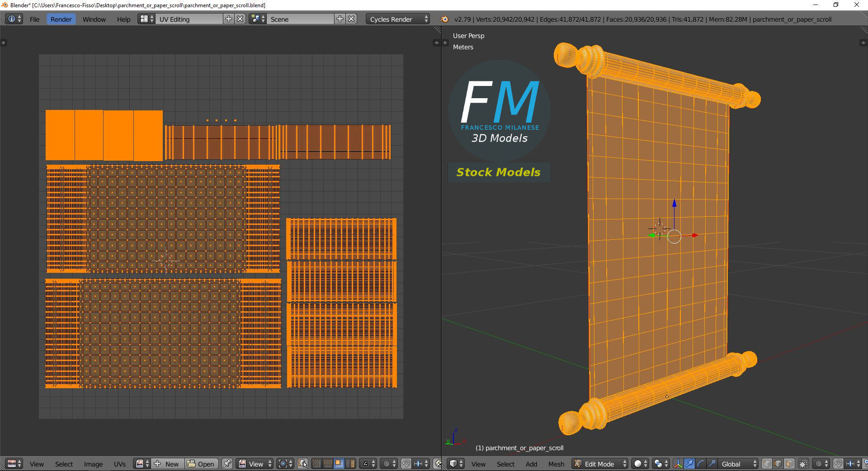This screenshot has height=471, width=868.
Task: Open the UV pivot point selector
Action: tap(285, 464)
